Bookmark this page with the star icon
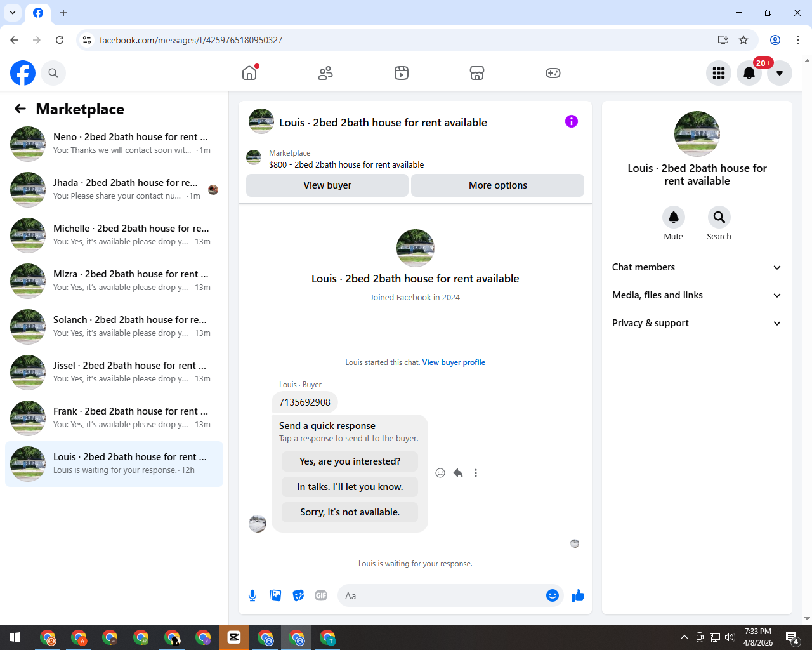 743,40
